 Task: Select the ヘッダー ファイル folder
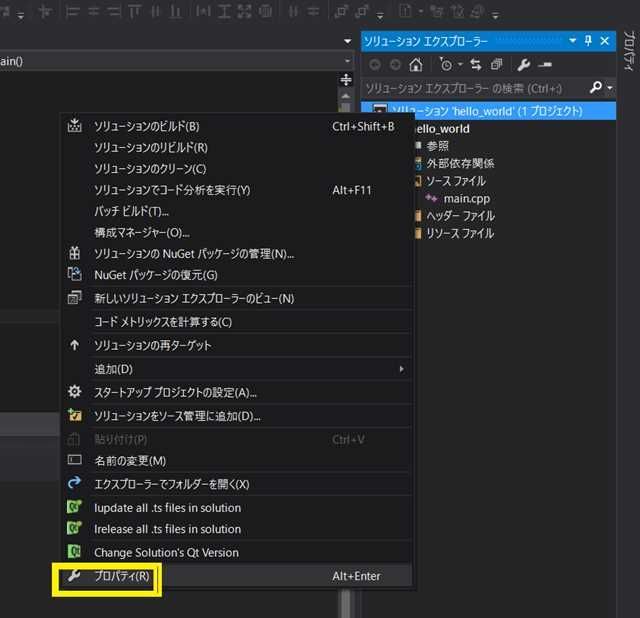tap(460, 216)
